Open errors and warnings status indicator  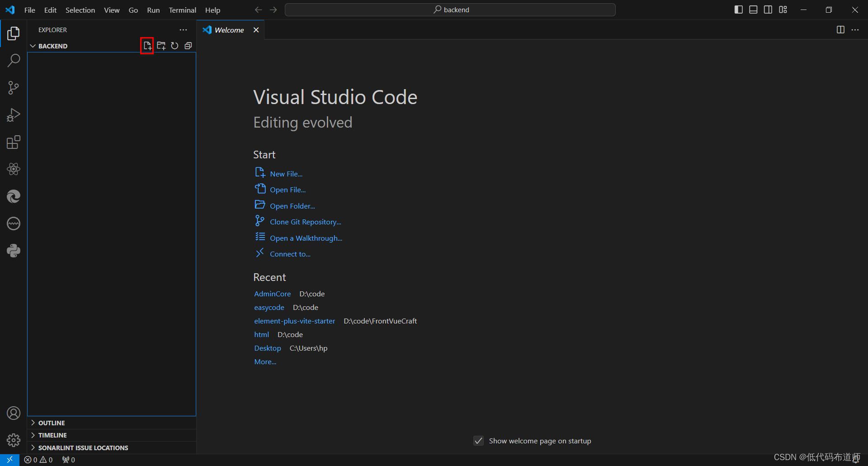(38, 460)
